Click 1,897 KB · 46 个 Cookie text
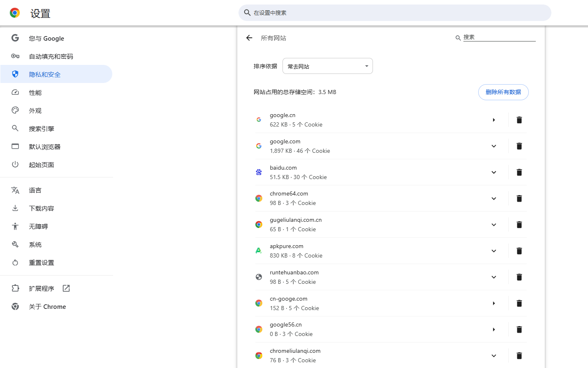Image resolution: width=588 pixels, height=368 pixels. click(x=300, y=151)
